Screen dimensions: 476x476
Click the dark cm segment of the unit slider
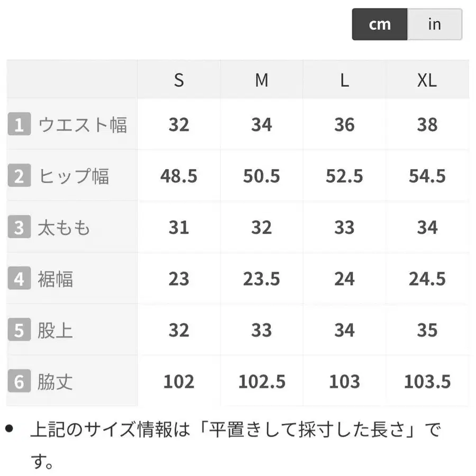pyautogui.click(x=380, y=24)
